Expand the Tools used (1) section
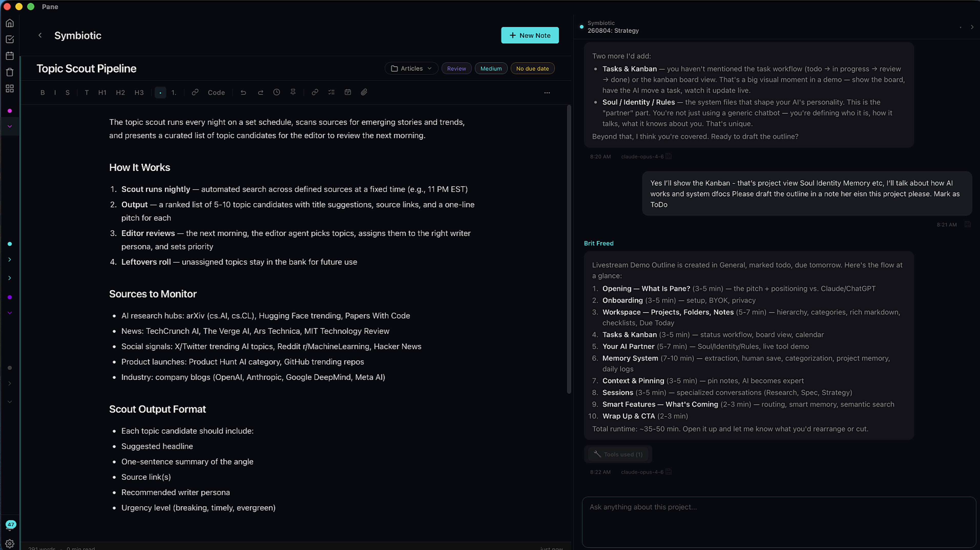The image size is (980, 550). (618, 454)
